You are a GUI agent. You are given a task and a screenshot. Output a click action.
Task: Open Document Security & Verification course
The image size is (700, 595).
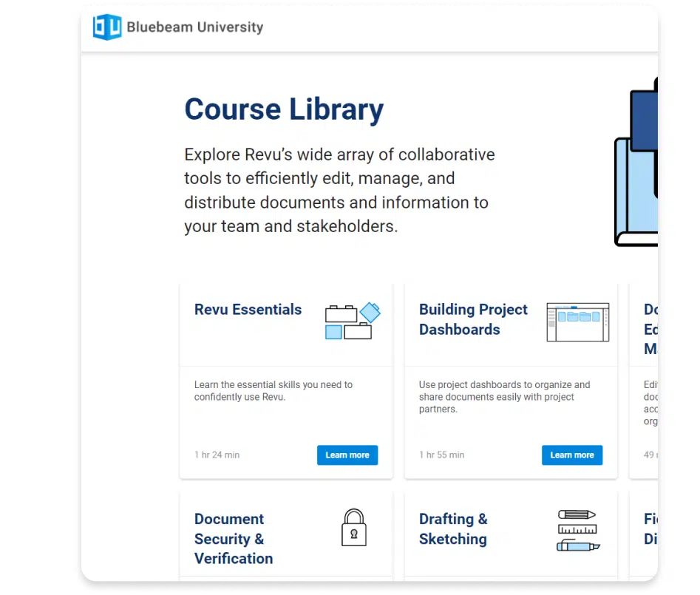(x=233, y=539)
